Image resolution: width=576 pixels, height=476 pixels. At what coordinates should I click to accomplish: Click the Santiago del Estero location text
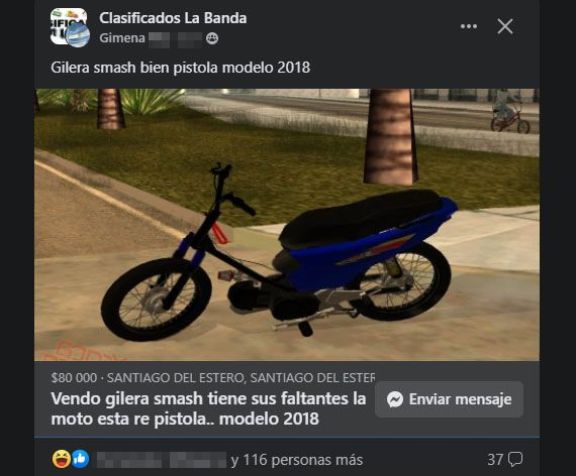pos(241,378)
